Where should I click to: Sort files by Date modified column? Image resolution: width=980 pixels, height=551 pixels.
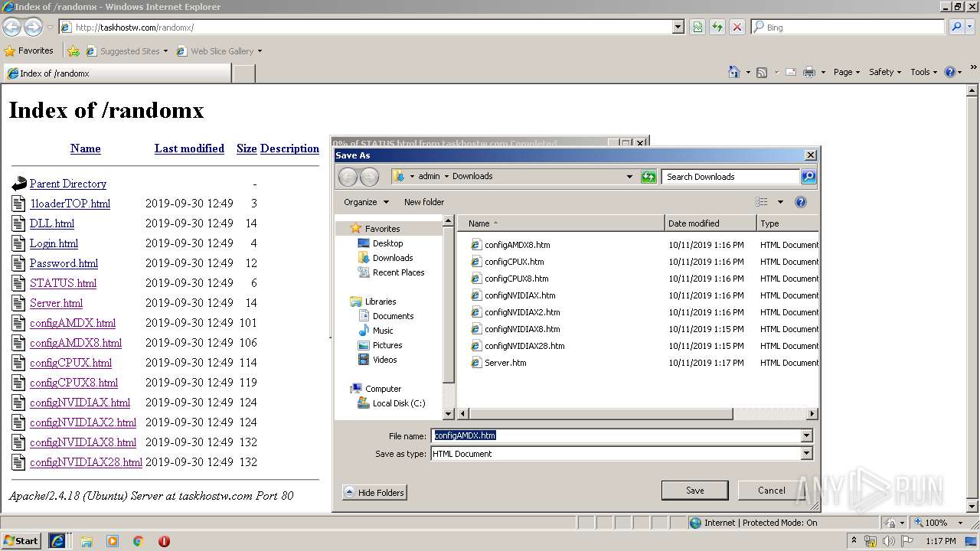pyautogui.click(x=710, y=223)
